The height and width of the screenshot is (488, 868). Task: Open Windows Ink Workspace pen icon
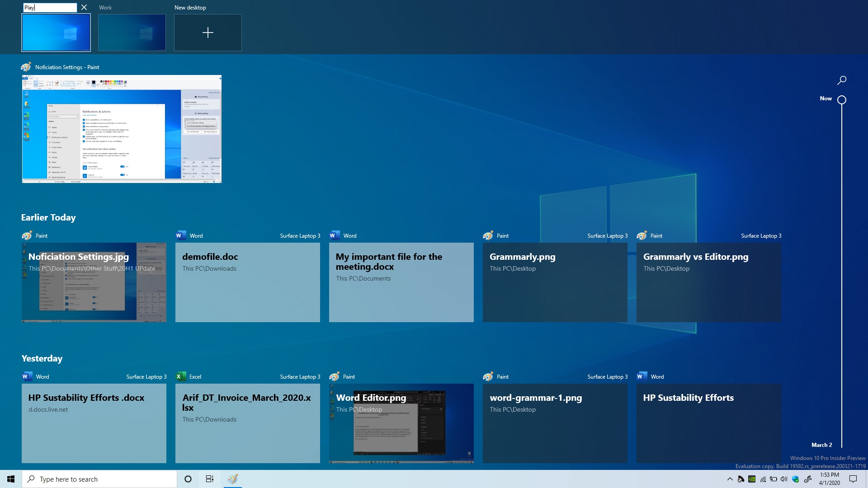807,479
